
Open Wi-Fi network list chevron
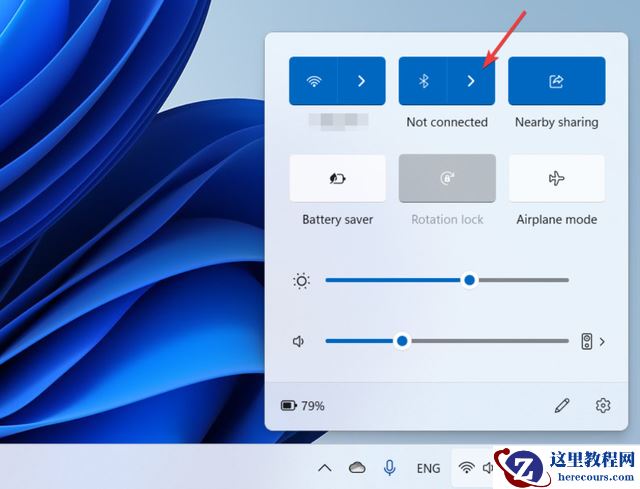362,81
